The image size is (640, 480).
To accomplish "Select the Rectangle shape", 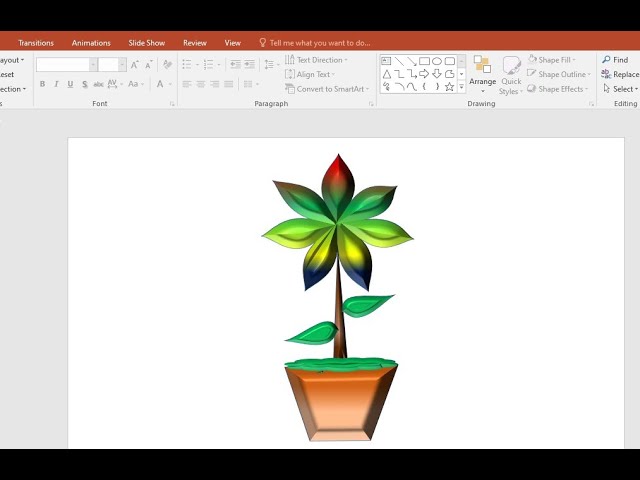I will (424, 61).
